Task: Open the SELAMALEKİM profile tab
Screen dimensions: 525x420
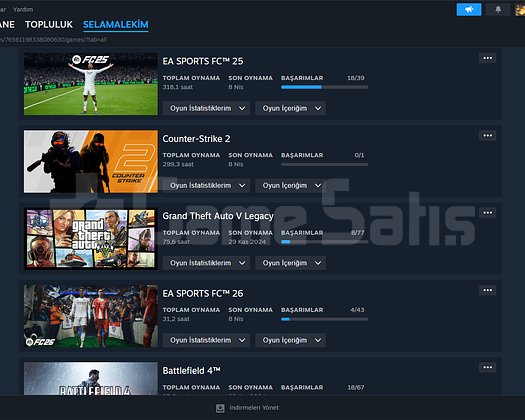Action: click(116, 24)
